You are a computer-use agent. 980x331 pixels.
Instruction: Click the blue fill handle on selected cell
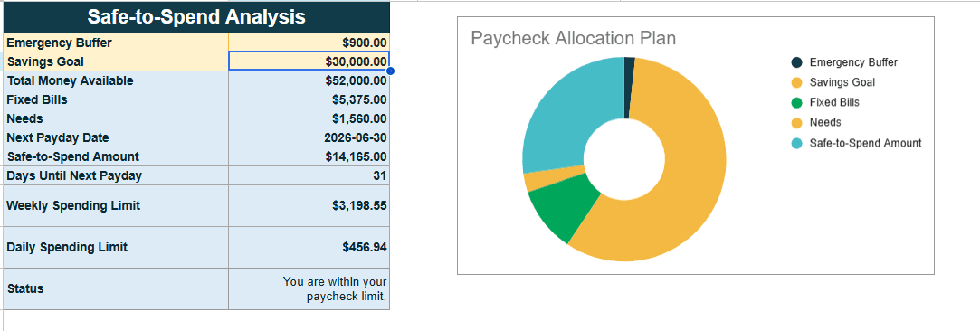click(x=391, y=71)
